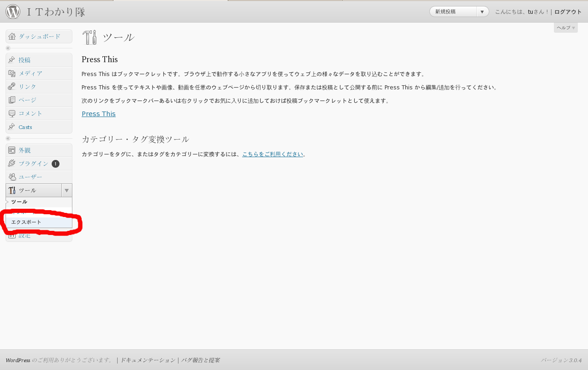The image size is (588, 370).
Task: Click the chain icon for リンク
Action: tap(12, 87)
